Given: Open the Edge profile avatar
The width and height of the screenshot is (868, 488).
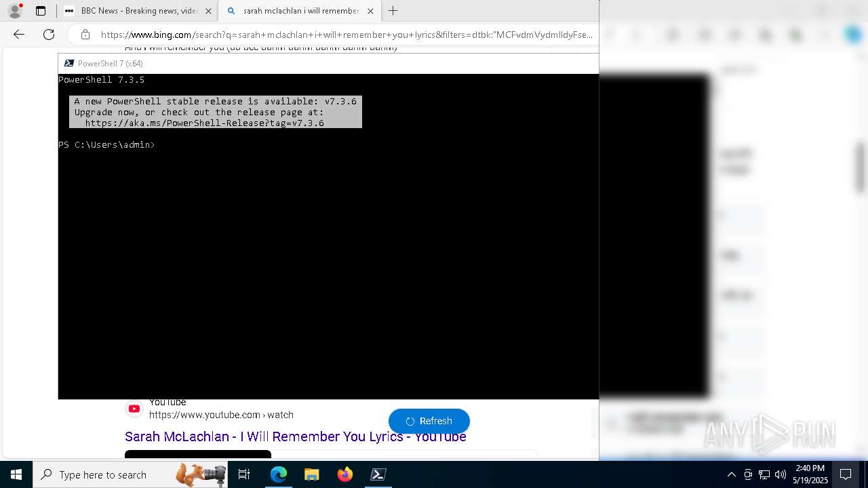Looking at the screenshot, I should [15, 11].
